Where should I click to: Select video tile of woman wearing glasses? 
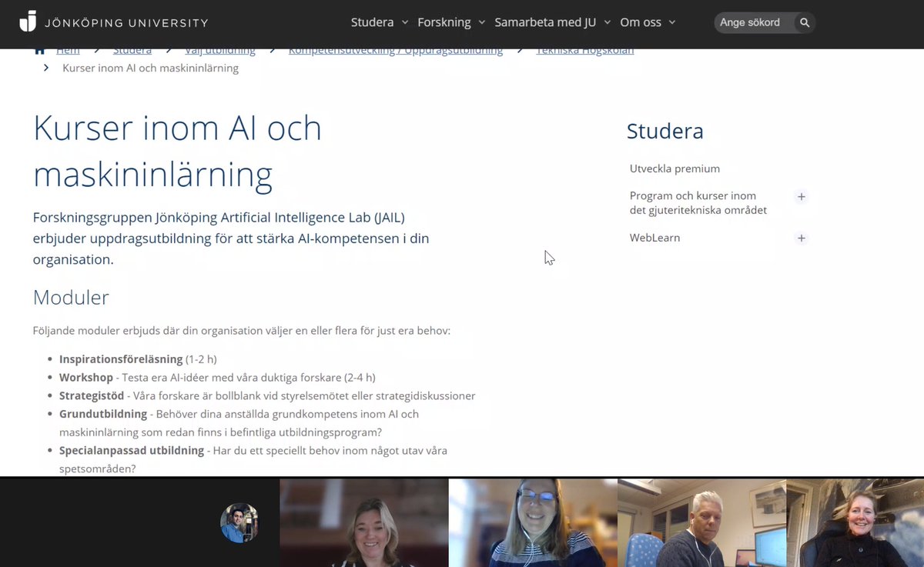(x=533, y=523)
